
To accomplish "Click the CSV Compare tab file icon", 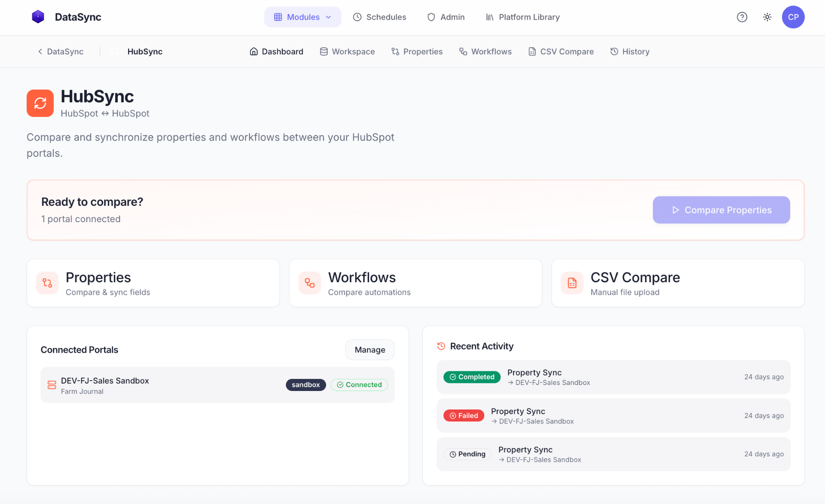I will click(532, 52).
